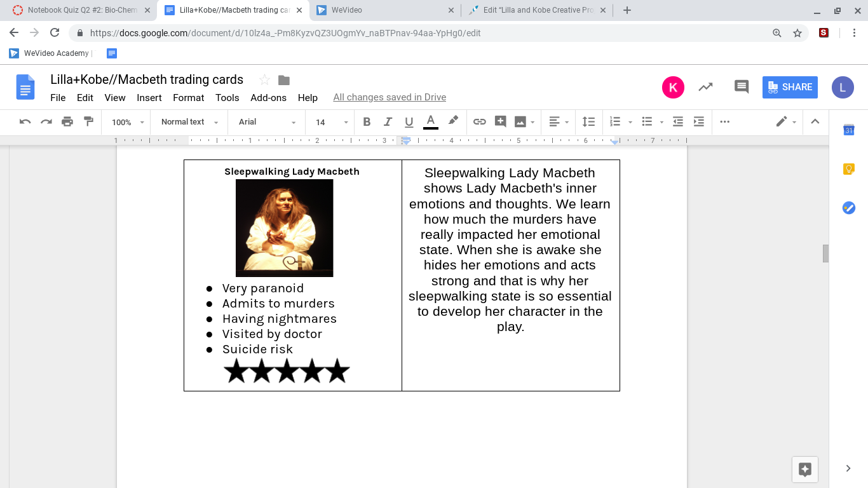Switch to the WeVideo browser tab
Viewport: 868px width, 488px height.
pyautogui.click(x=381, y=10)
